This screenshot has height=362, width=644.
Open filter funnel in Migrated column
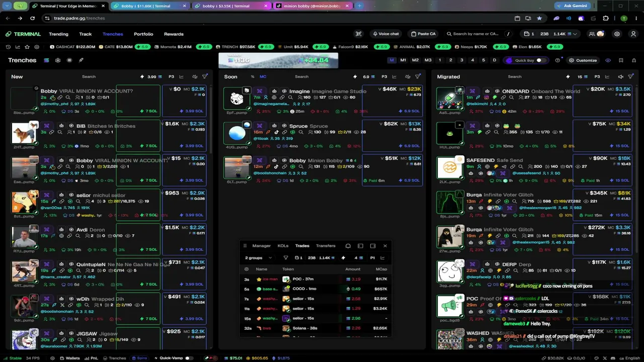[x=631, y=77]
